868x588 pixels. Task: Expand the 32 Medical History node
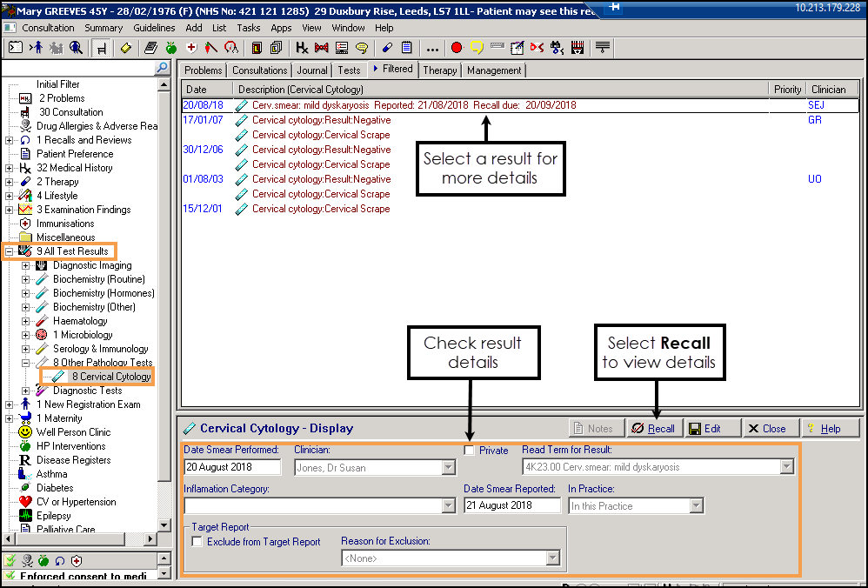[10, 168]
